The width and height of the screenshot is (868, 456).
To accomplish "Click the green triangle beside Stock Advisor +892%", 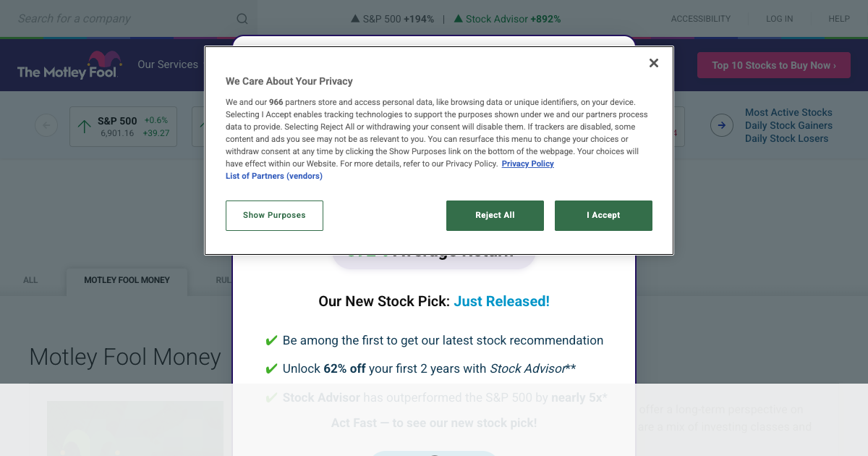I will 458,18.
